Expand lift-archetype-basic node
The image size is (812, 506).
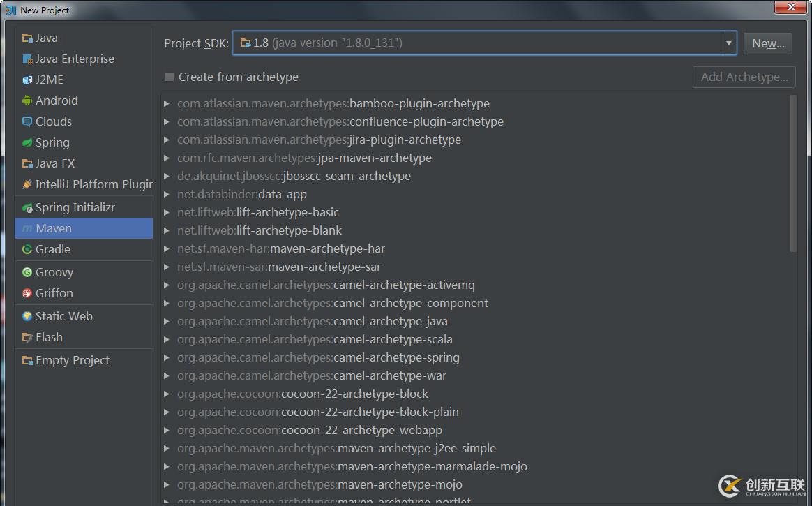point(166,212)
